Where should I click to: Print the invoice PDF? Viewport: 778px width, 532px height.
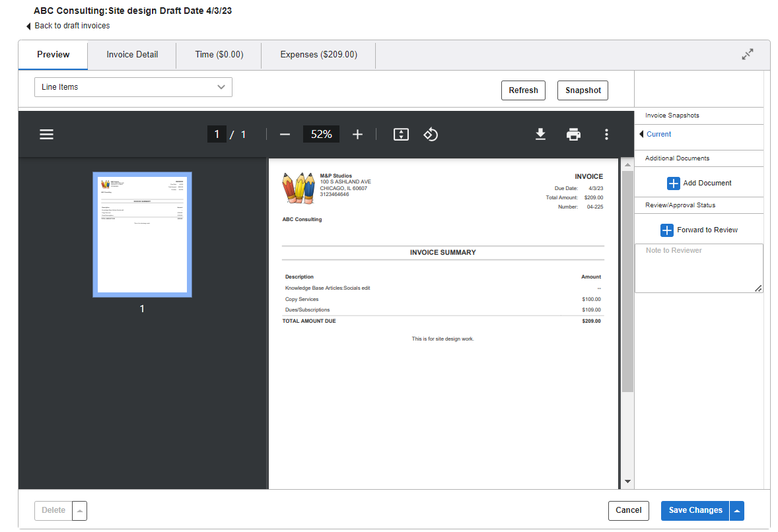tap(573, 135)
